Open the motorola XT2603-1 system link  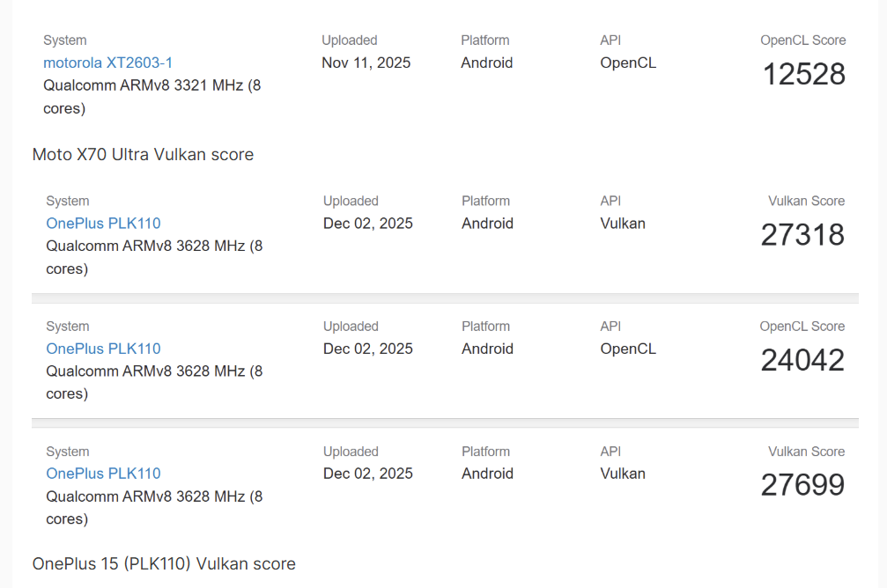[107, 62]
